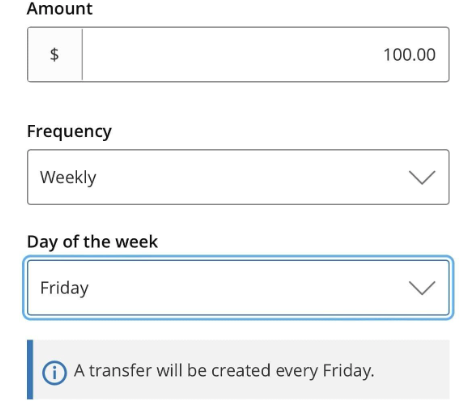Click the 'A transfer will be created every Friday' message
Viewport: 475px width, 416px height.
tap(224, 371)
